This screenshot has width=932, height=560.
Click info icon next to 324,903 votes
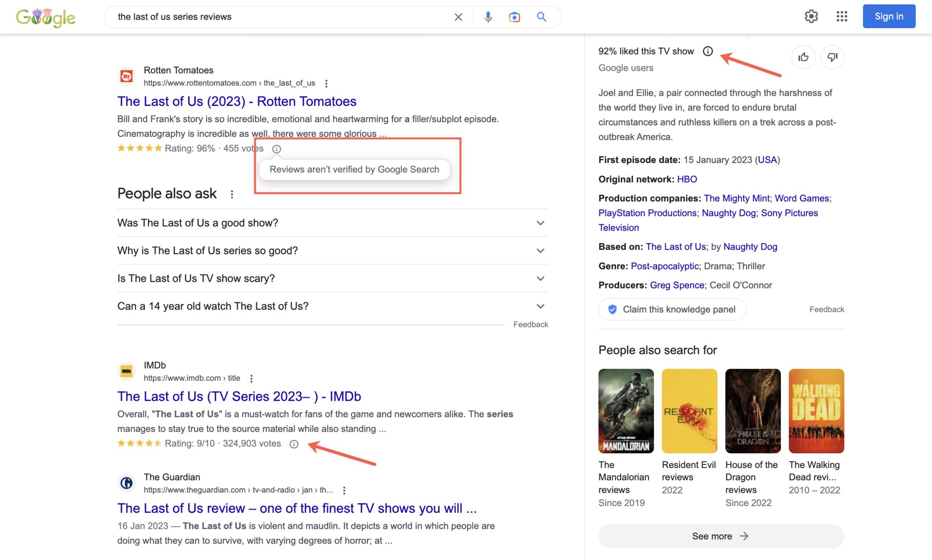[x=294, y=444]
